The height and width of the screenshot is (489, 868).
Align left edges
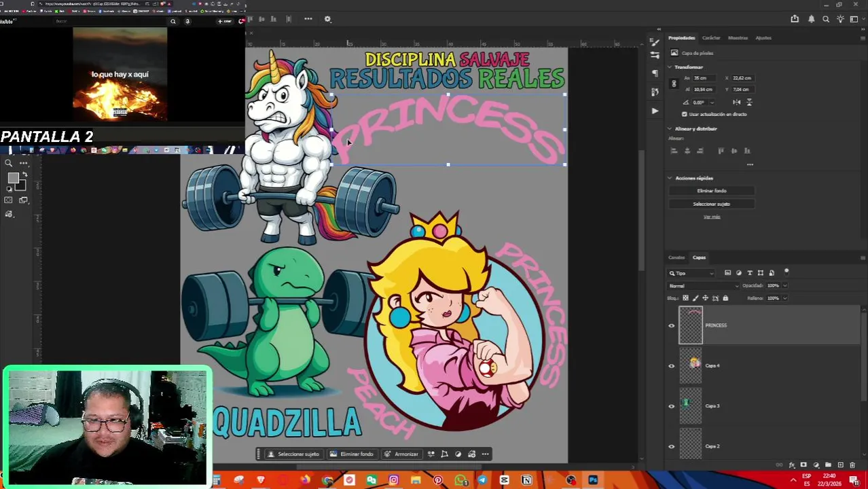(675, 151)
